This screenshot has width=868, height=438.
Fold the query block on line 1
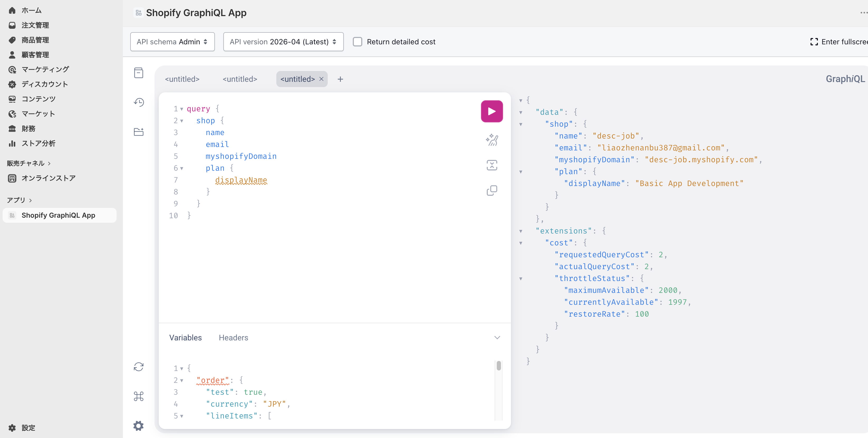(182, 109)
